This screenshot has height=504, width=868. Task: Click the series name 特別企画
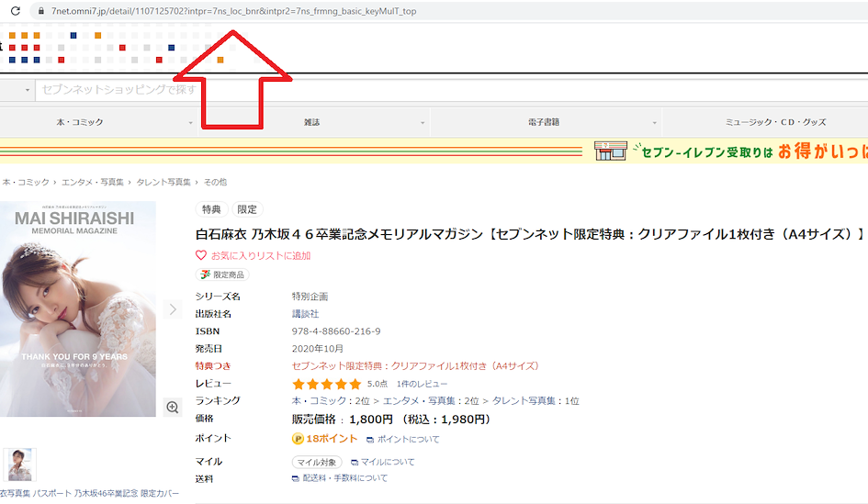pyautogui.click(x=310, y=297)
